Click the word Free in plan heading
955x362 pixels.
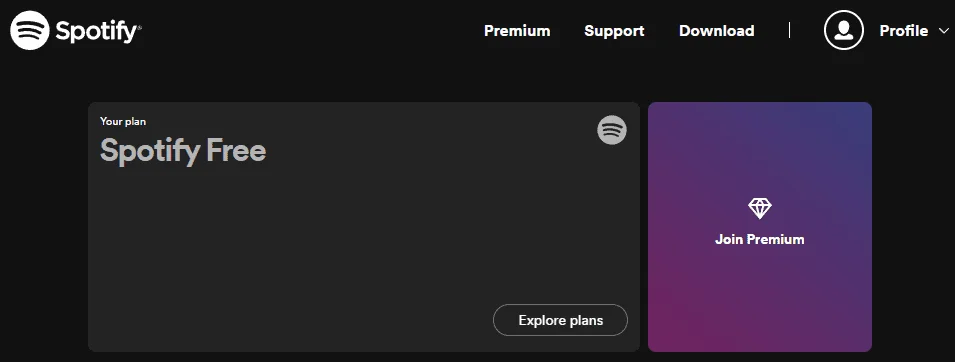(x=236, y=151)
